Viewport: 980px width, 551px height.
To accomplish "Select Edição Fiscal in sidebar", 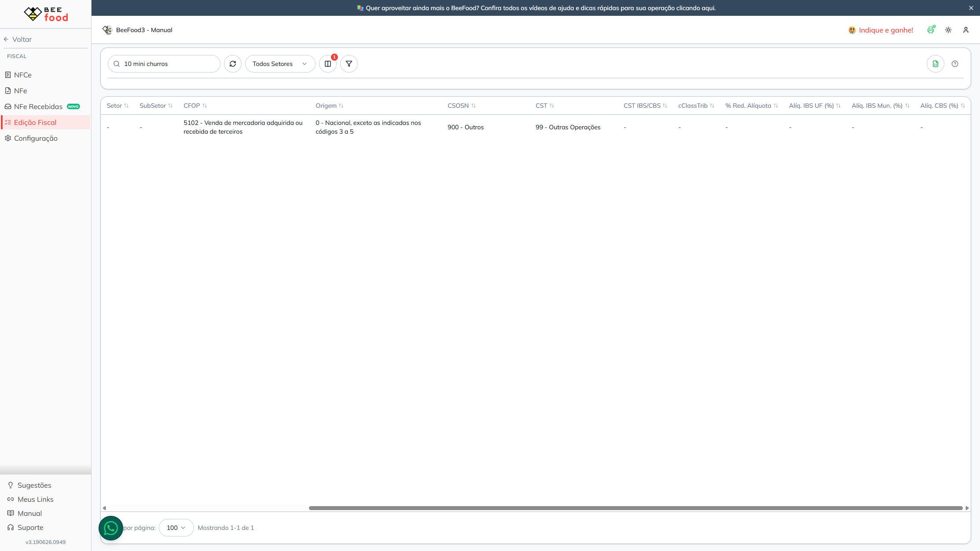I will tap(45, 122).
